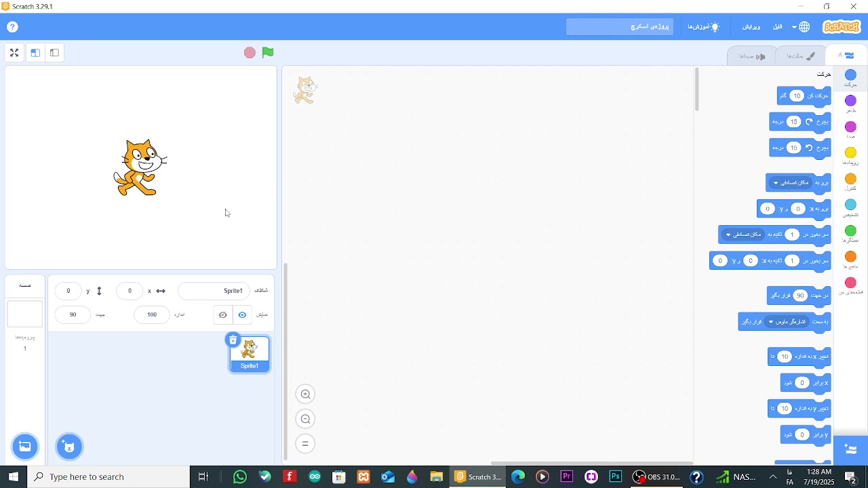Viewport: 868px width, 488px height.
Task: Click the change x by 10 block
Action: 800,357
